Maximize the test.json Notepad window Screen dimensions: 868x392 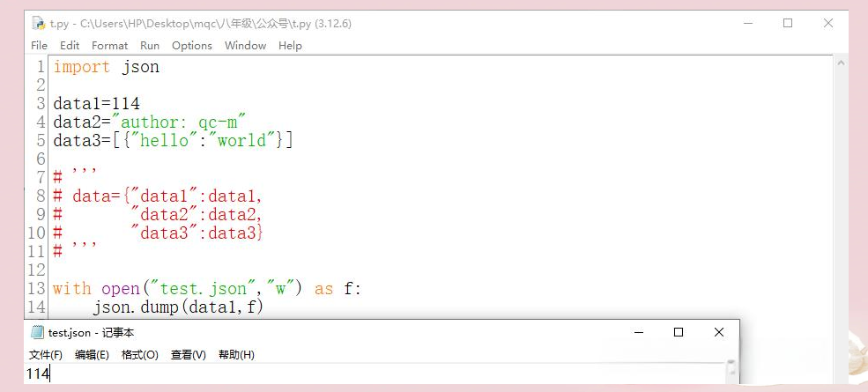679,332
